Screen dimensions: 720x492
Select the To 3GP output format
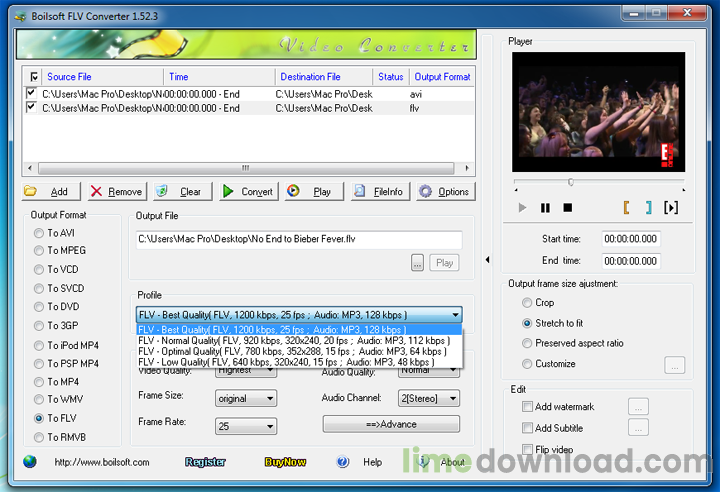click(56, 325)
